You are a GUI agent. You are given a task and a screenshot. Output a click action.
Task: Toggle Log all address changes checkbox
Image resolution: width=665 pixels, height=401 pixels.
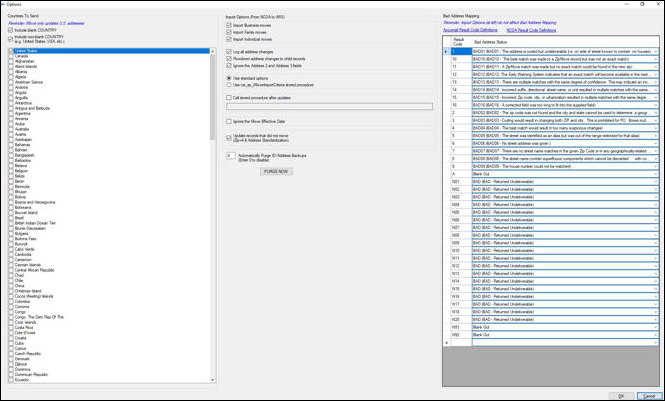click(229, 52)
